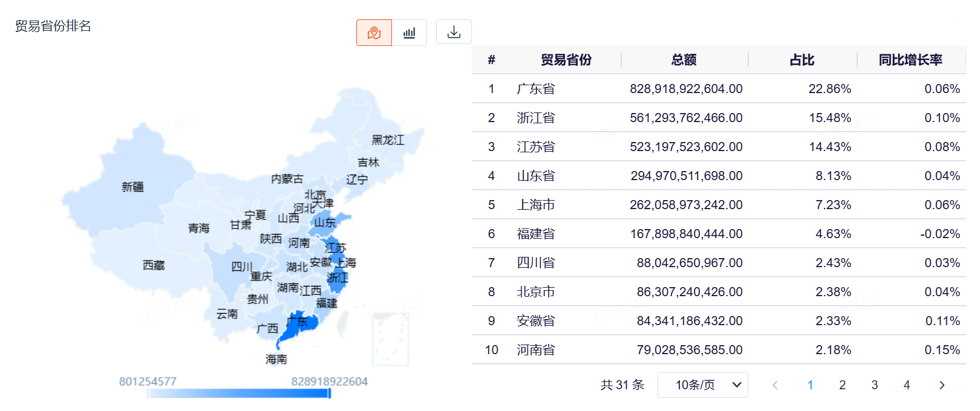980x411 pixels.
Task: Click the # column header
Action: (492, 60)
